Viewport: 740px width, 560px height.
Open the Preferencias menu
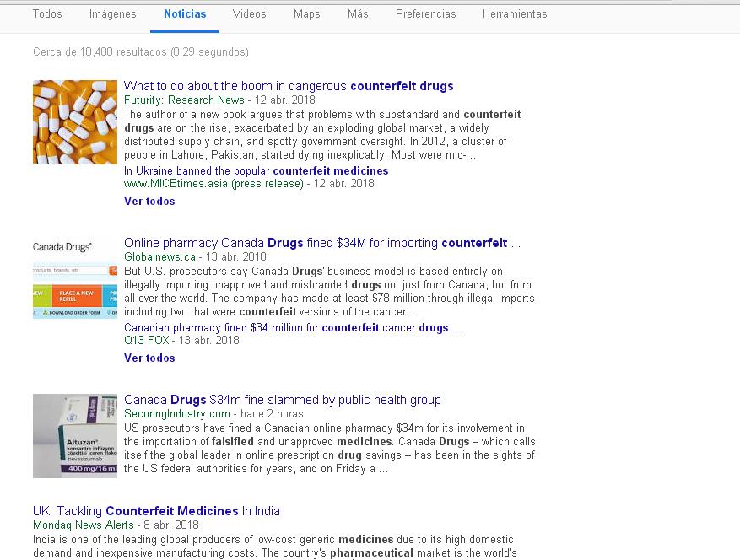[425, 14]
